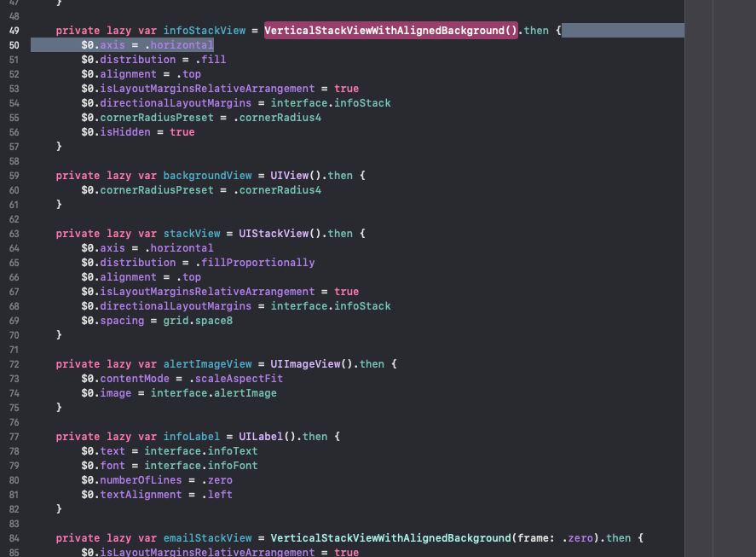
Task: Click the highlighted VerticalStackViewWithAlignedBackground() token
Action: 390,31
